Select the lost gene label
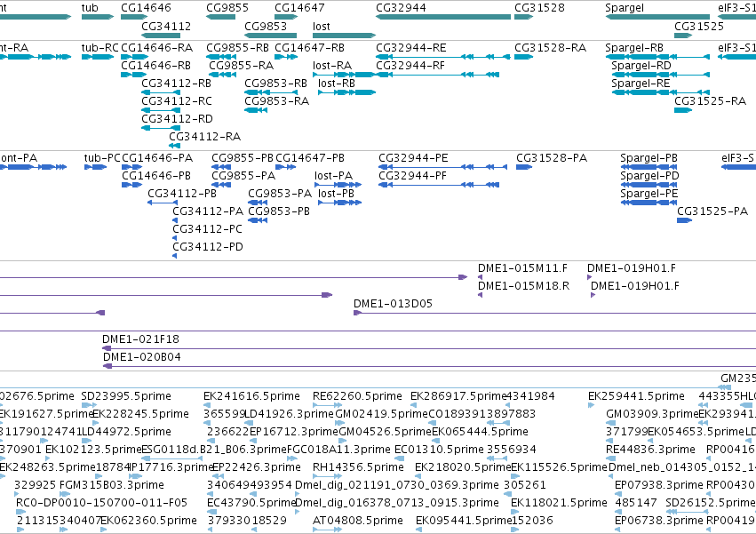The image size is (756, 534). [x=321, y=26]
